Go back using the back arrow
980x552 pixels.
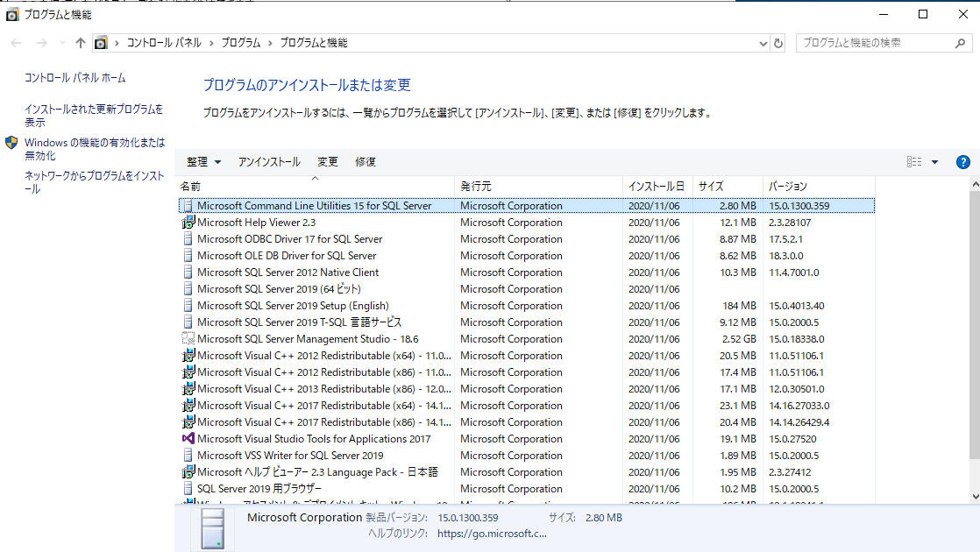[15, 42]
